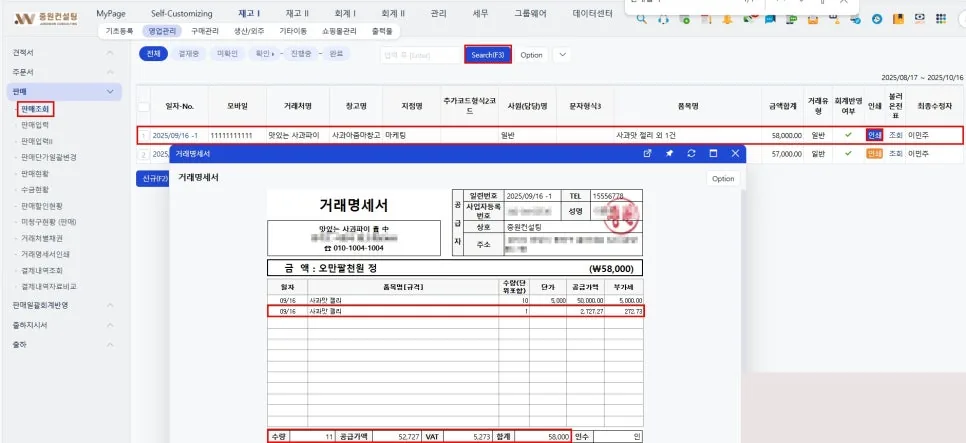
Task: Open 거래명세서 popup in new window icon
Action: pos(647,153)
